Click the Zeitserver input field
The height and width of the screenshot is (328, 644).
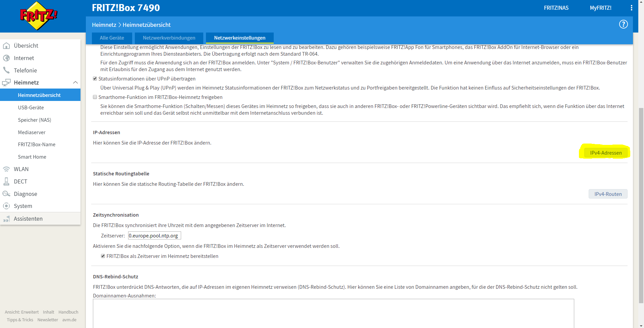155,235
